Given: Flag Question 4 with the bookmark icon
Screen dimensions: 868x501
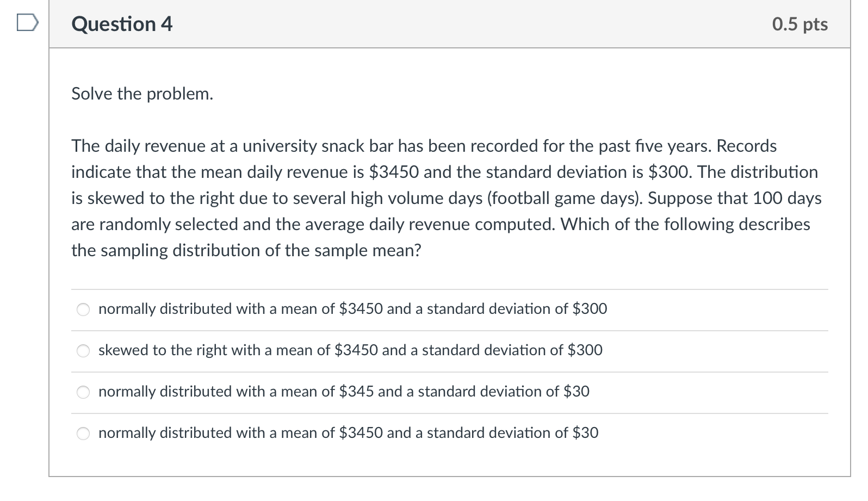Looking at the screenshot, I should pyautogui.click(x=28, y=23).
